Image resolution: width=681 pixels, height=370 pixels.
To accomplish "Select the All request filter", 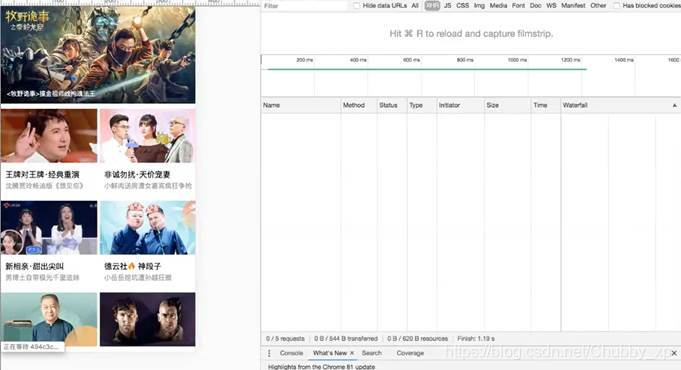I will 415,6.
